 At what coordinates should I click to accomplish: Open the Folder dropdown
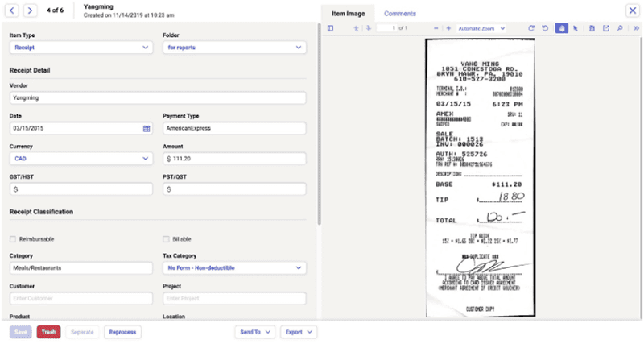coord(234,48)
